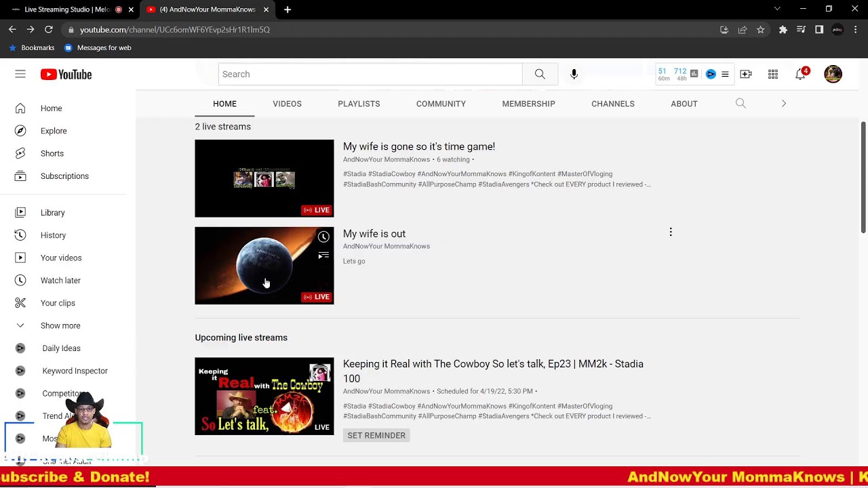
Task: Click the YouTube logo
Action: 66,75
